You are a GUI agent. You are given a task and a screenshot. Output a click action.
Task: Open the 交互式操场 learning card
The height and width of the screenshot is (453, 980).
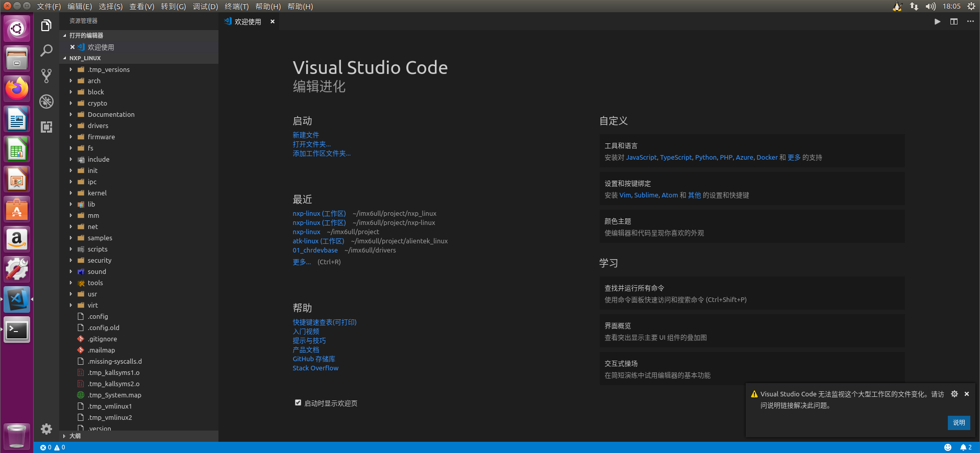coord(752,369)
